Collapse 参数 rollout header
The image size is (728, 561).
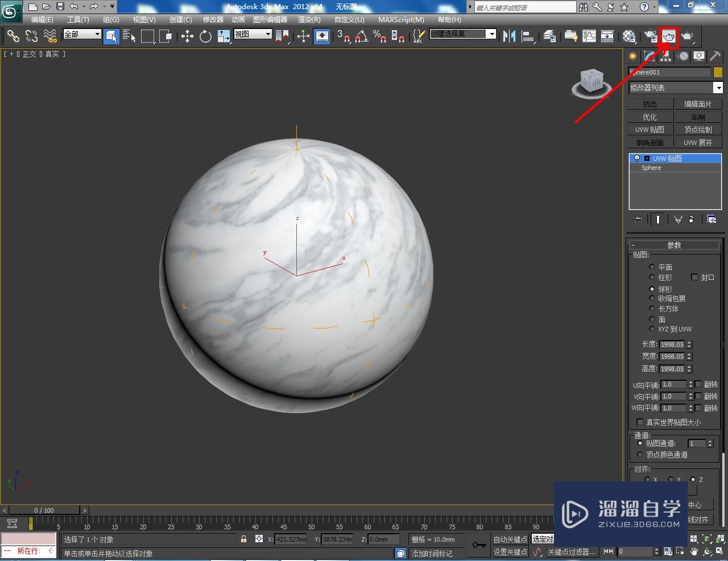(x=674, y=245)
